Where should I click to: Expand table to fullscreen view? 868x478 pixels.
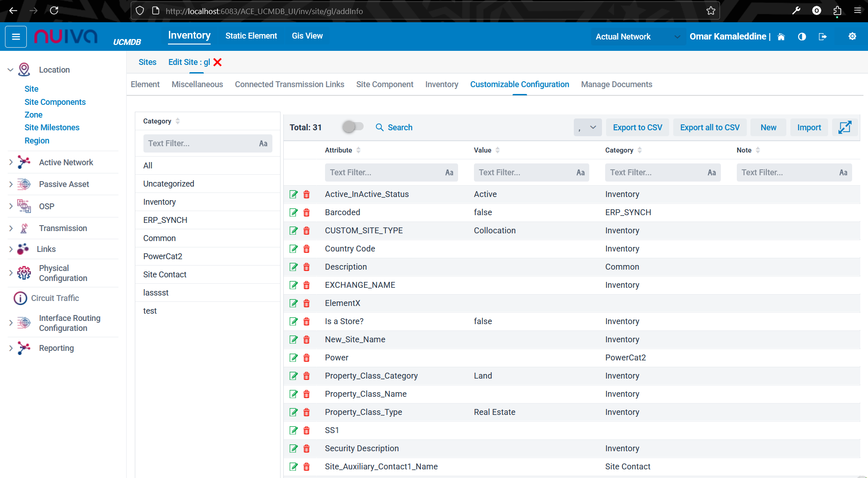coord(844,128)
